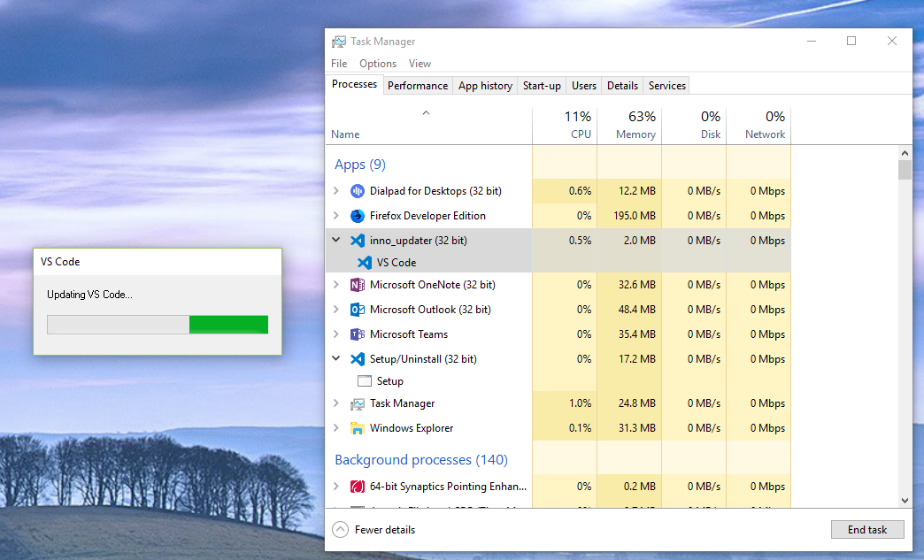The height and width of the screenshot is (560, 924).
Task: Click the End task button
Action: (x=867, y=529)
